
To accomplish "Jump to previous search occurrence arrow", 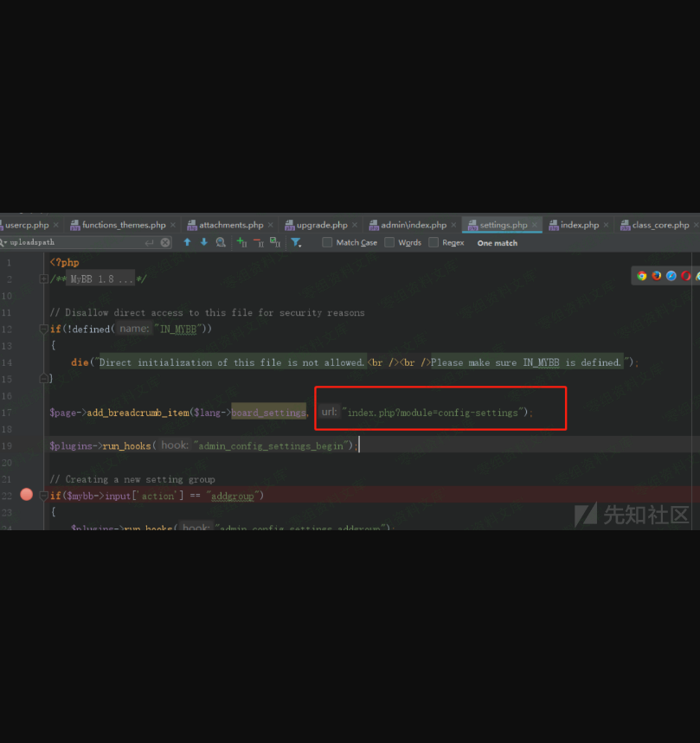I will click(x=187, y=243).
